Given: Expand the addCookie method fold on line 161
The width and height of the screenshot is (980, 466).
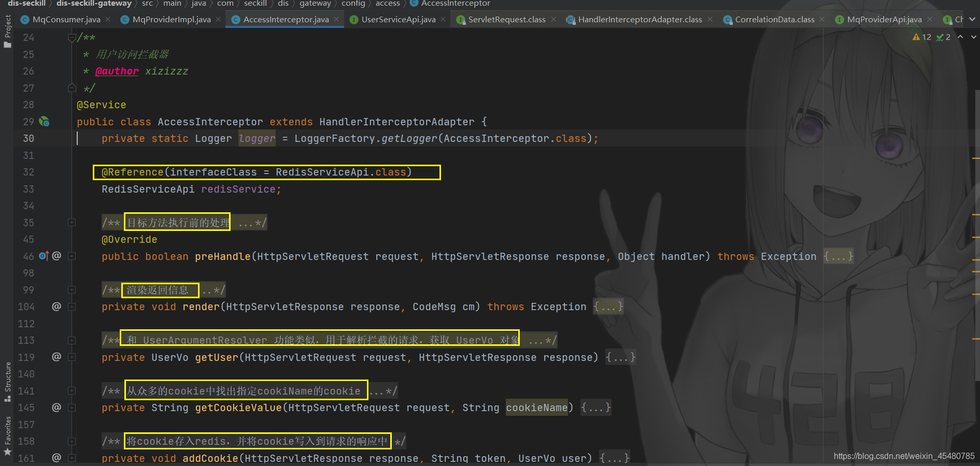Looking at the screenshot, I should point(72,458).
